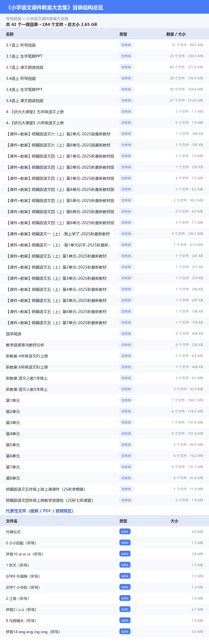Click the 名称 column header

pyautogui.click(x=10, y=34)
